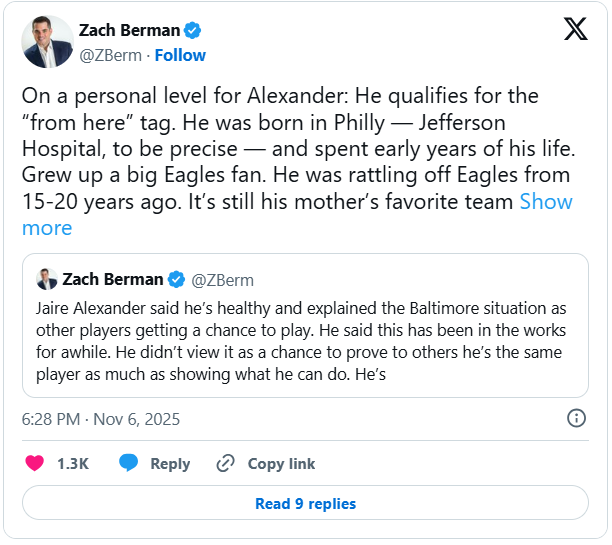Screen dimensions: 612x545
Task: Open the tweet info circle icon
Action: 577,418
